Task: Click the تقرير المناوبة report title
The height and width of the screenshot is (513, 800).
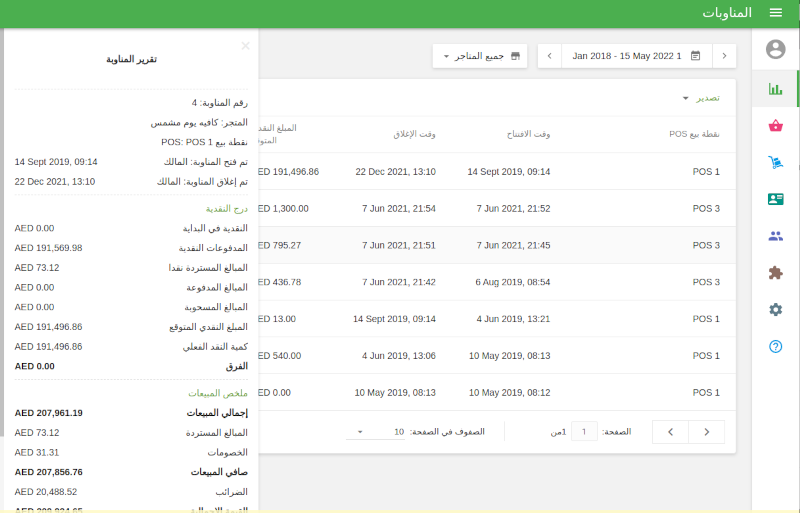Action: tap(132, 59)
